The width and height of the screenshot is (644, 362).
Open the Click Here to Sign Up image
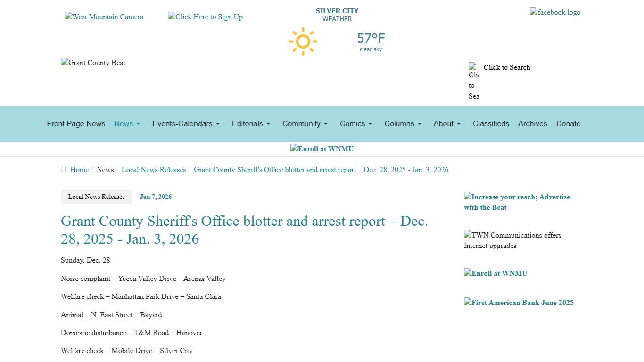pyautogui.click(x=205, y=17)
